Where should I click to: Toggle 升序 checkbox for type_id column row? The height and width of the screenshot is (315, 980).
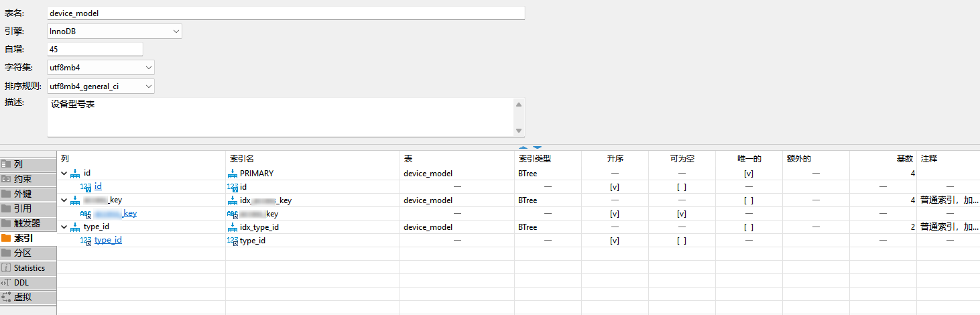coord(614,241)
